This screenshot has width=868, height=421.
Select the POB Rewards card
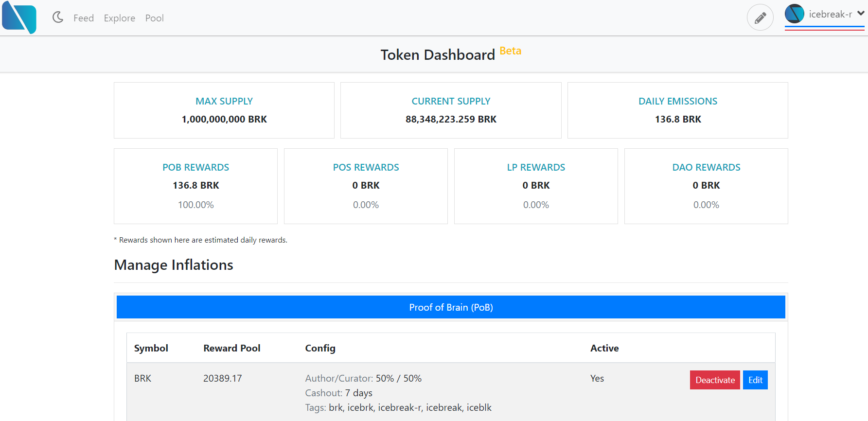point(195,186)
